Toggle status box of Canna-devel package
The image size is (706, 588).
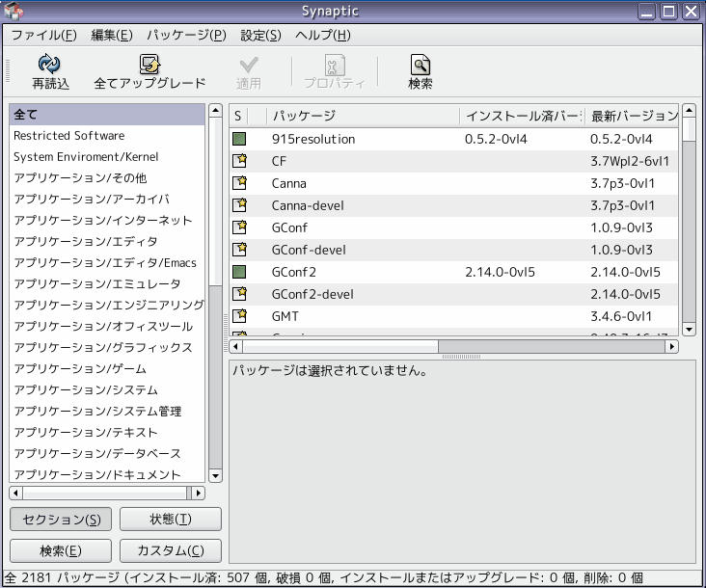click(x=239, y=204)
